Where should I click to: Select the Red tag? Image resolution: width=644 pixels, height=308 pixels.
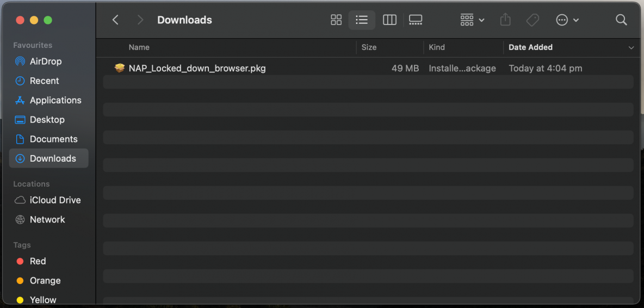coord(38,261)
